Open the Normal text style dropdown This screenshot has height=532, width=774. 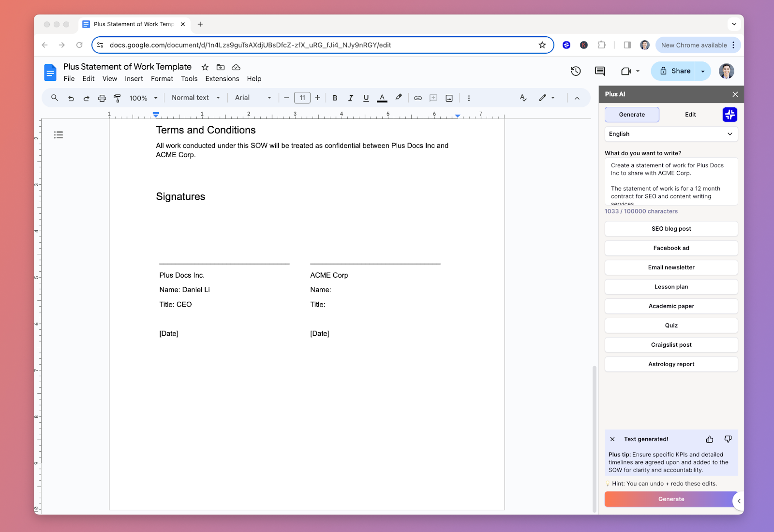195,98
